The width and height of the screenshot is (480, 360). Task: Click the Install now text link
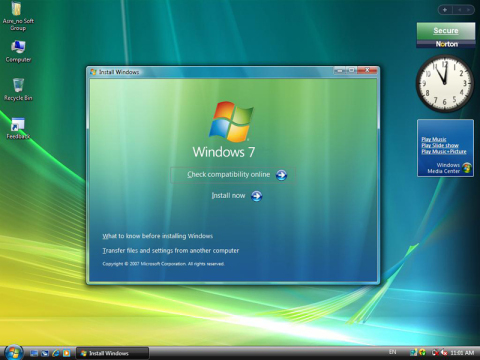228,196
